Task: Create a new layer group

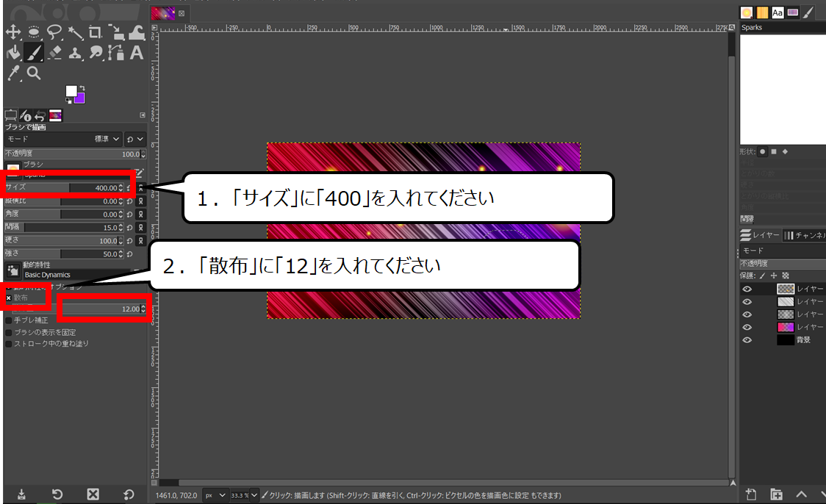Action: click(x=777, y=494)
